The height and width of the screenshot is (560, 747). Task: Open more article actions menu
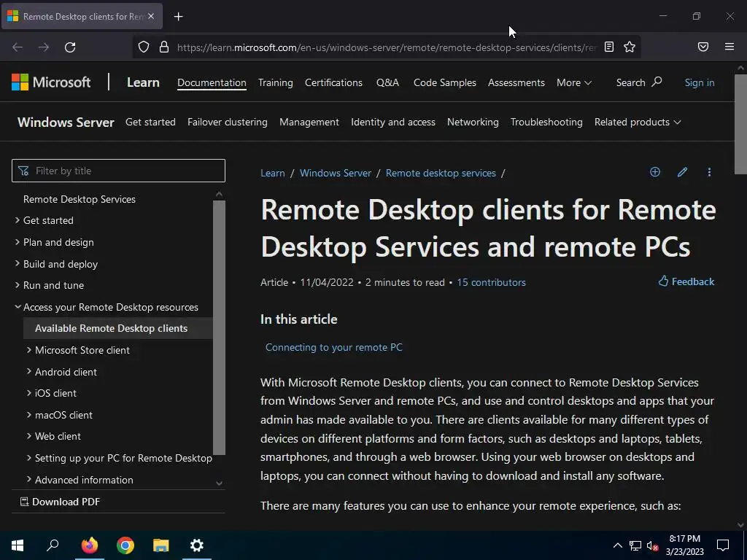pos(709,172)
